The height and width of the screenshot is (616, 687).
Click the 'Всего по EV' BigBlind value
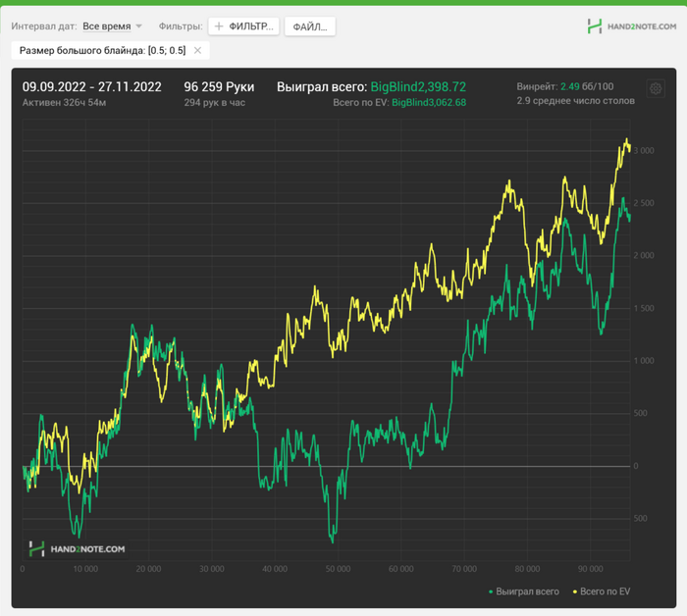click(429, 102)
